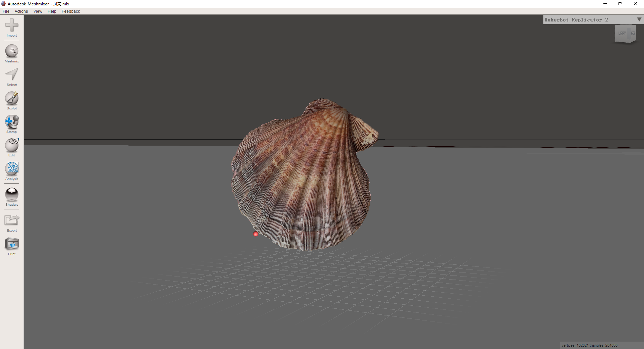Click the Feedback menu item
This screenshot has width=644, height=349.
click(70, 11)
